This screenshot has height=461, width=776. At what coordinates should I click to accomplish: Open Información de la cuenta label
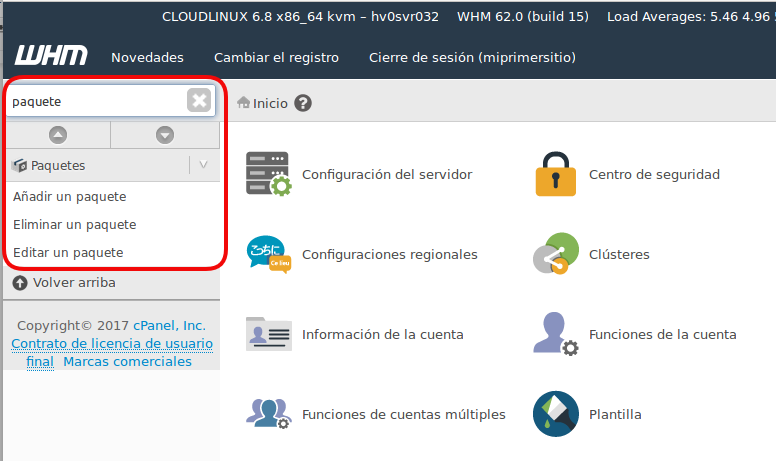click(383, 334)
